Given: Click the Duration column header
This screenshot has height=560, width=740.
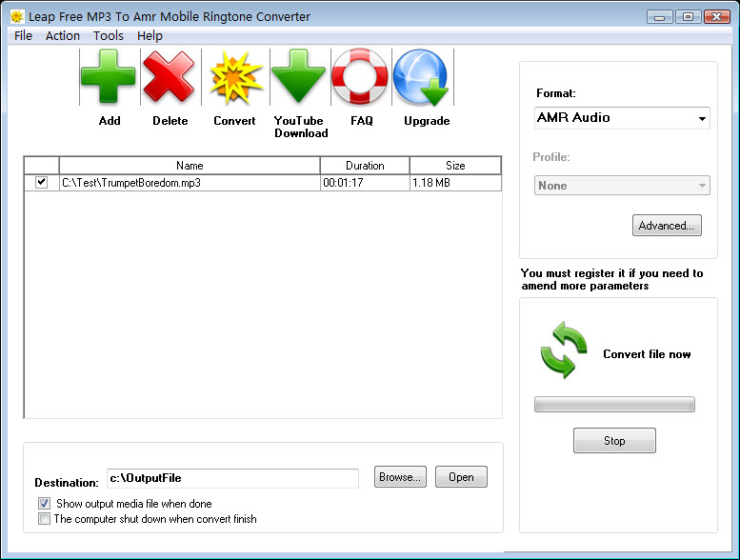Looking at the screenshot, I should tap(365, 166).
